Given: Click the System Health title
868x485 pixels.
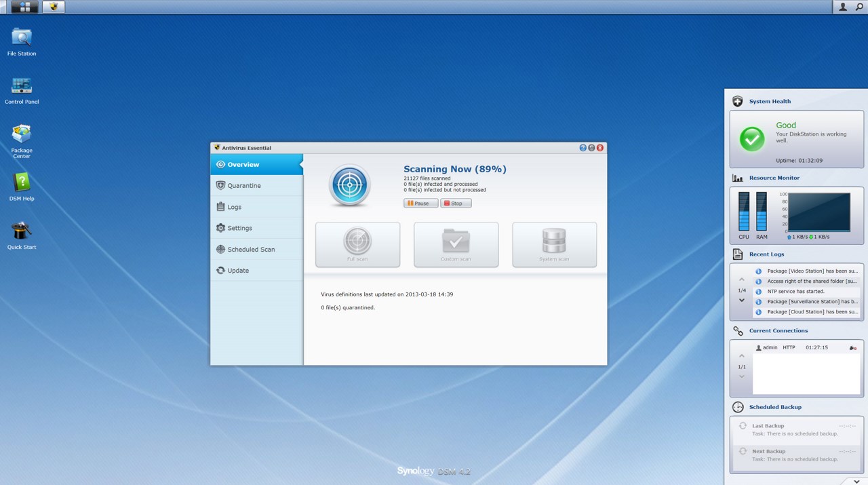Looking at the screenshot, I should pos(770,101).
